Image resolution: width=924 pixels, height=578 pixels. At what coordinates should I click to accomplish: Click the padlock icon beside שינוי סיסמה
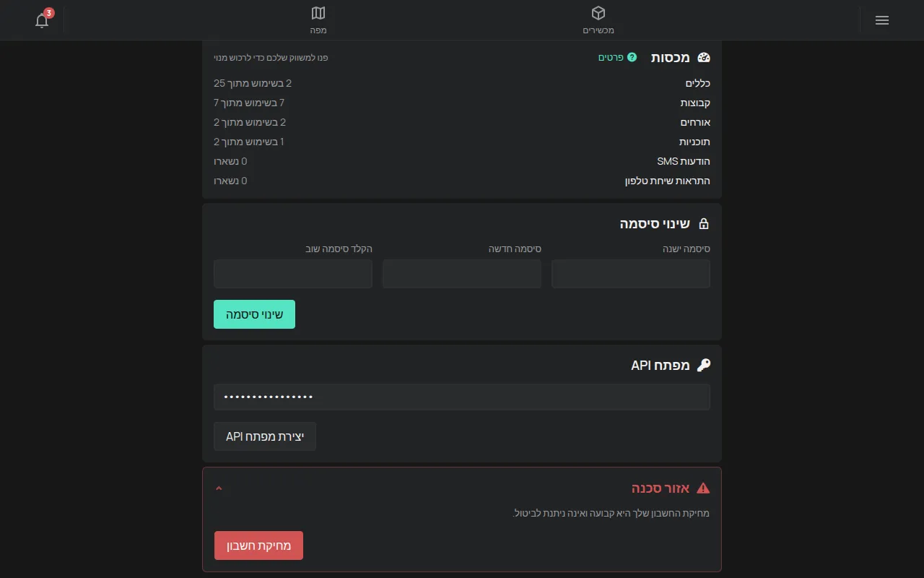pyautogui.click(x=704, y=224)
